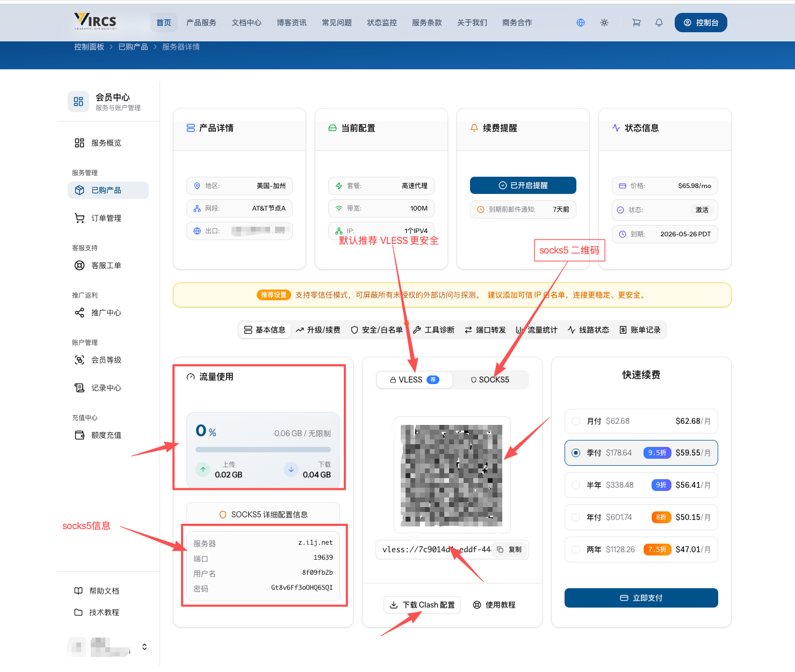Click the 立即支付 button
The height and width of the screenshot is (672, 795).
pos(641,598)
